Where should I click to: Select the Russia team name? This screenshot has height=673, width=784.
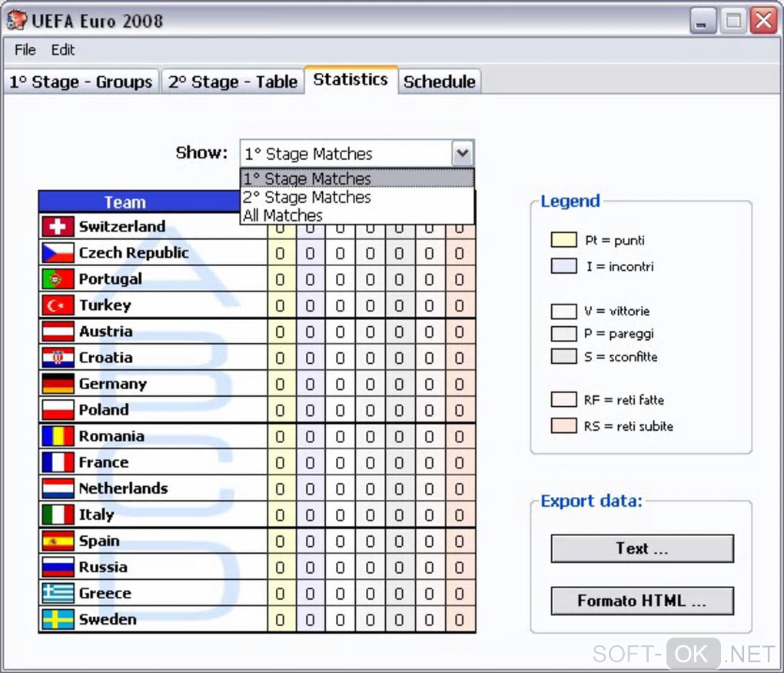104,567
